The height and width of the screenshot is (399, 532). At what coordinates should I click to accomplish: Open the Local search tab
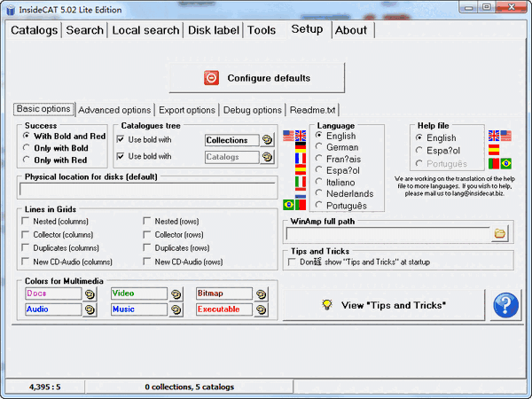click(146, 30)
